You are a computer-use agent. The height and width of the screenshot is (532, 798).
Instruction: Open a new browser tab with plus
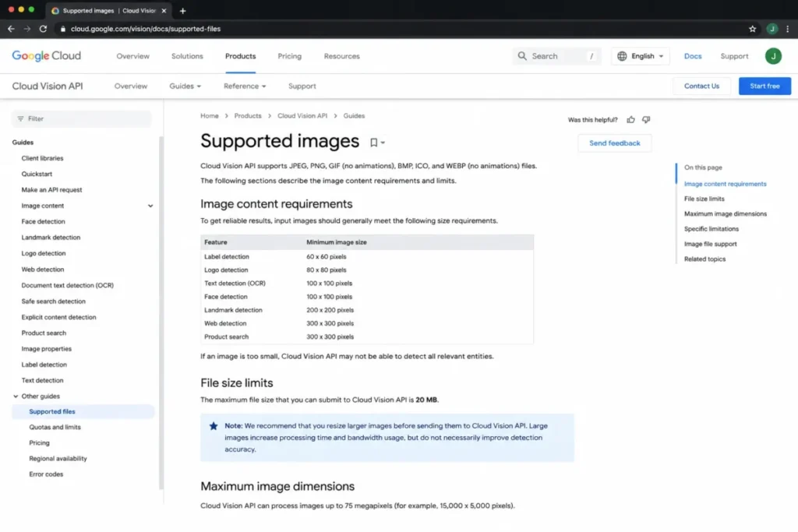pyautogui.click(x=182, y=11)
